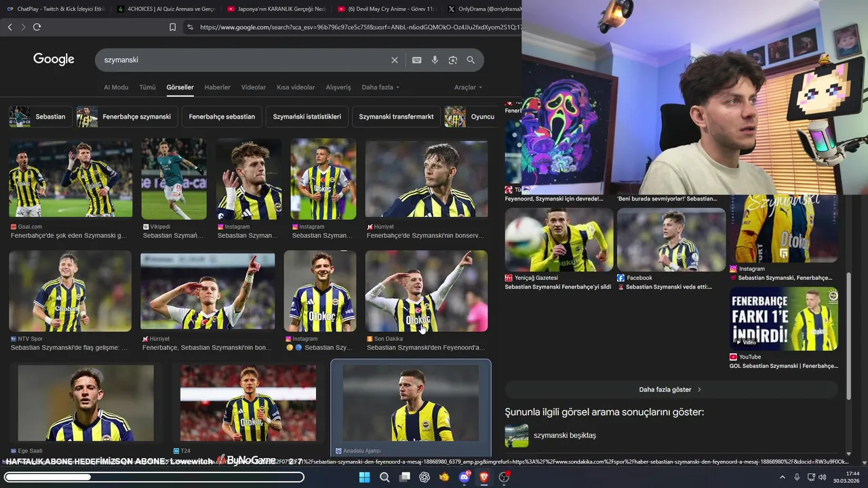
Task: Open the Vikipedi Sebastian Szymański image
Action: (174, 179)
